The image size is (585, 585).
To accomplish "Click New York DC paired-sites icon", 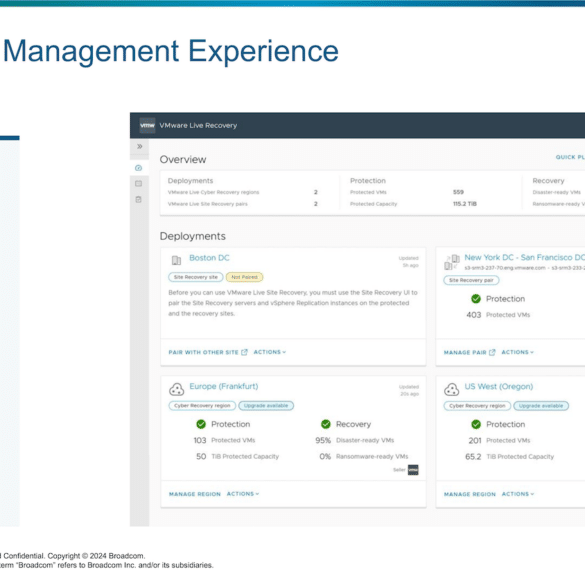I will coord(452,262).
